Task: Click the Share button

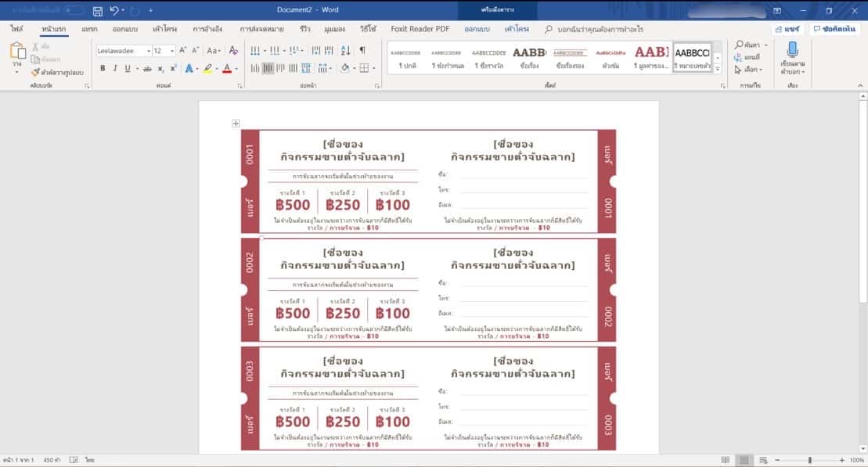Action: [788, 29]
